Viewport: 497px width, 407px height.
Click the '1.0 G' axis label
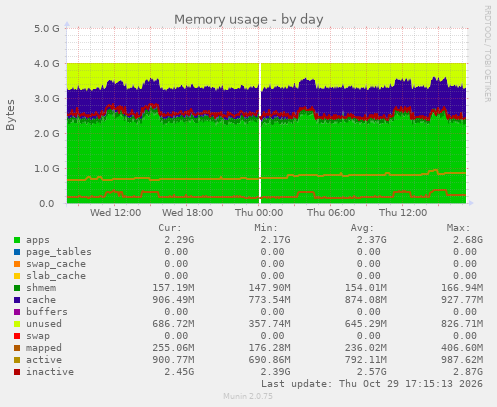tap(47, 169)
